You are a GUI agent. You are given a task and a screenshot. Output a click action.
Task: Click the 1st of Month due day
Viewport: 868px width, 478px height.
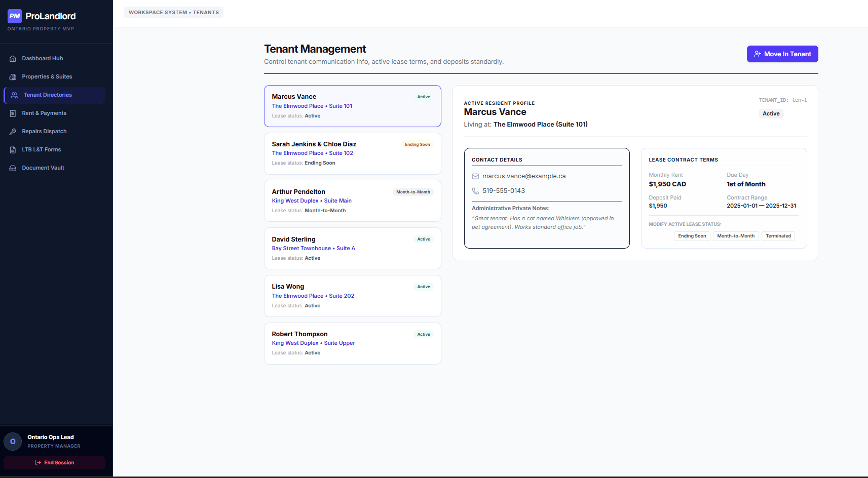pos(746,184)
